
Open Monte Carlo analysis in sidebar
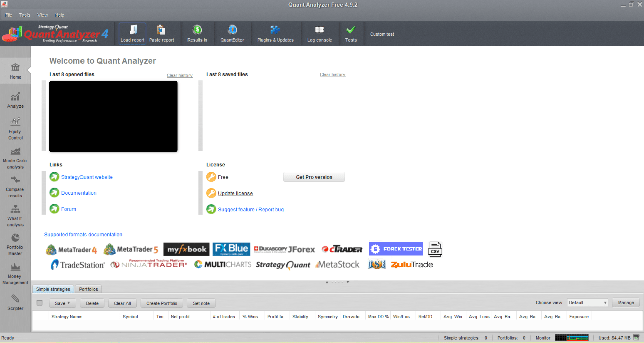click(x=15, y=158)
